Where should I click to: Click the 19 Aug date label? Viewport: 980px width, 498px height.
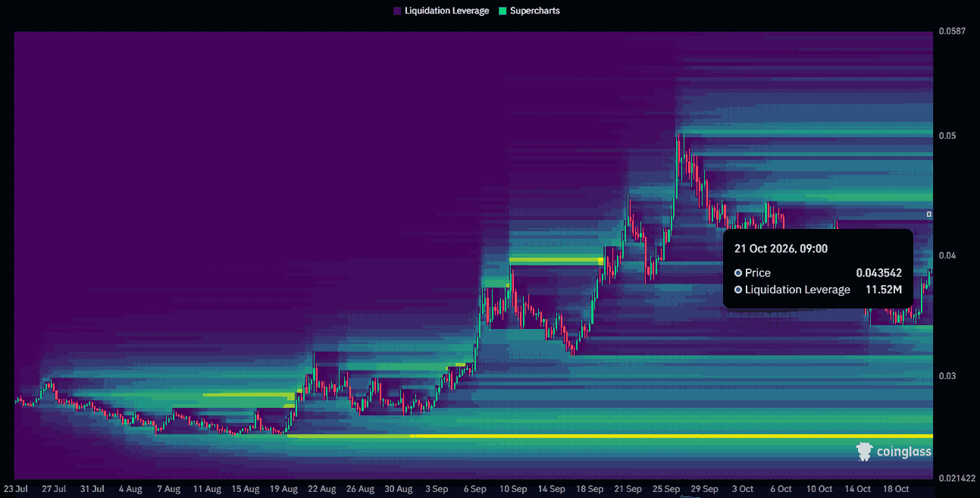pyautogui.click(x=283, y=489)
